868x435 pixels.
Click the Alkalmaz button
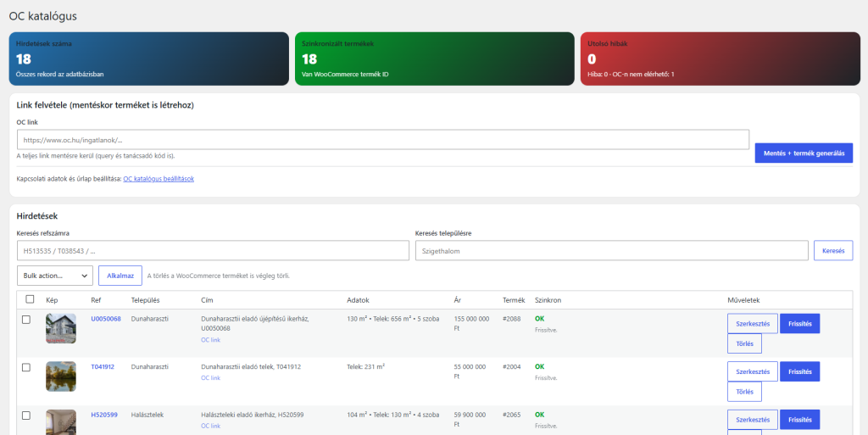click(x=120, y=276)
